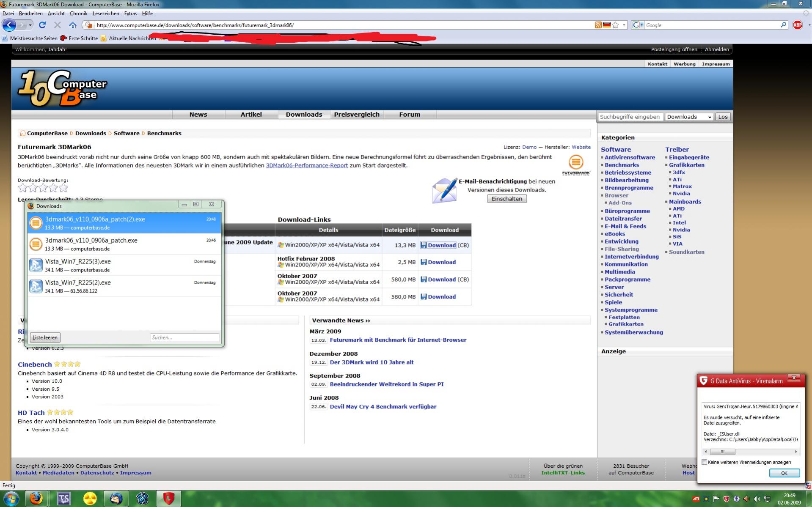Viewport: 812px width, 507px height.
Task: Open the Bearbeiten menu
Action: pyautogui.click(x=30, y=14)
